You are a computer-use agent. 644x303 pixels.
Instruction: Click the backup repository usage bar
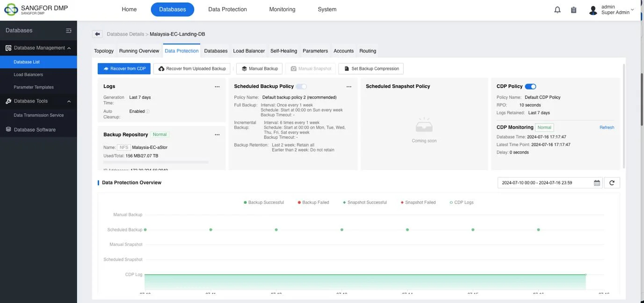click(x=156, y=162)
